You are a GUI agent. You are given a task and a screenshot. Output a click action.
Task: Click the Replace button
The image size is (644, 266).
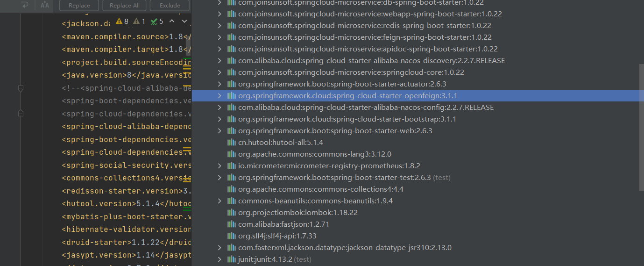[x=79, y=6]
